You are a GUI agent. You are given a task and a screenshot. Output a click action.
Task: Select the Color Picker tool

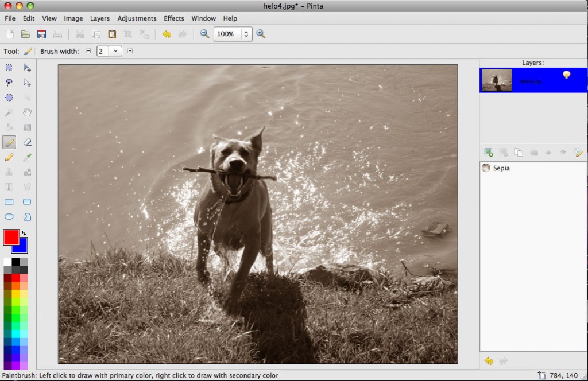(27, 157)
